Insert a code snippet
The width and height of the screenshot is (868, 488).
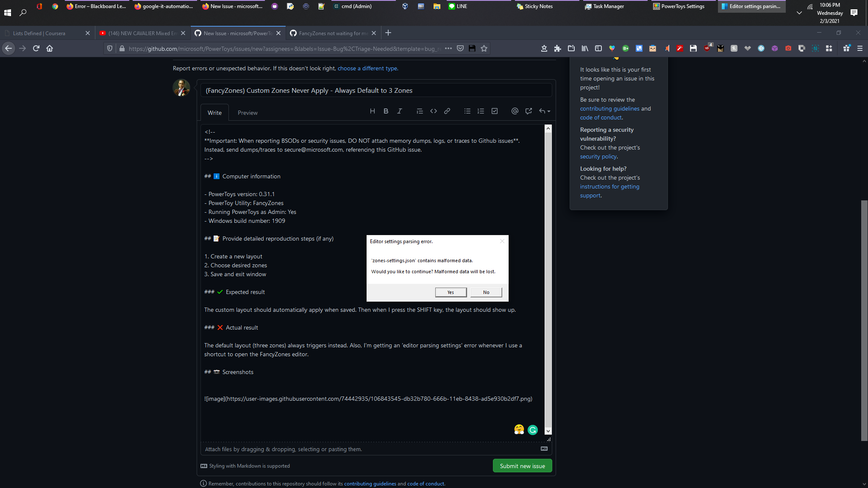434,111
